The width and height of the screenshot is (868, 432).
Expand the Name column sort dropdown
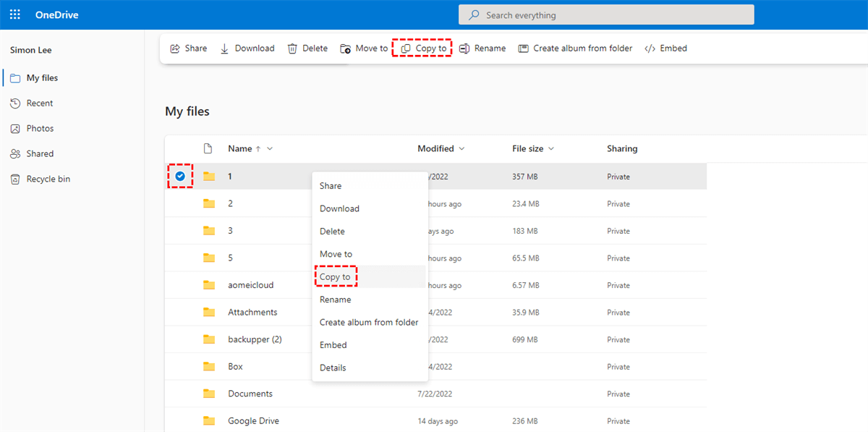click(270, 149)
